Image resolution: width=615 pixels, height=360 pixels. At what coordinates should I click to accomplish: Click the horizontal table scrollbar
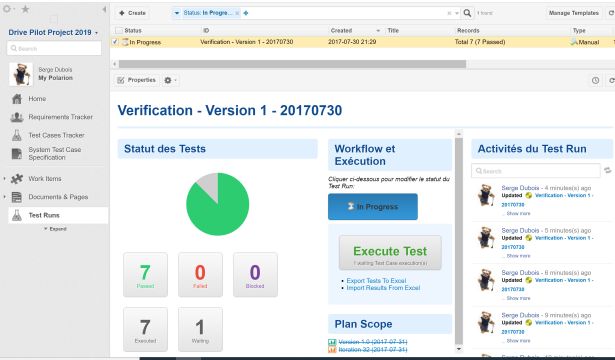tap(292, 64)
